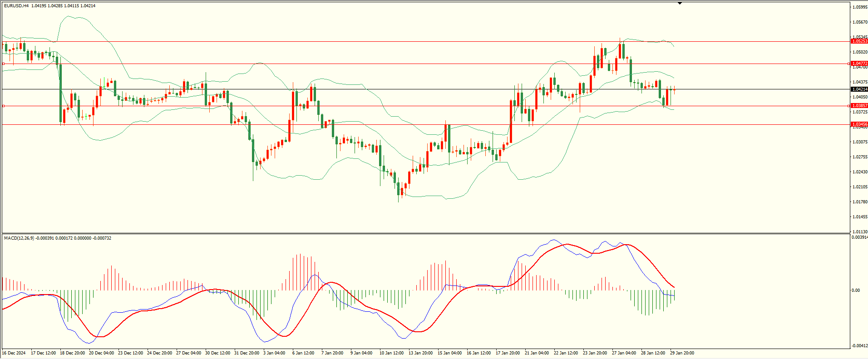Viewport: 868px width, 359px height.
Task: Click the "24 Dec 20:00" time axis label
Action: click(160, 353)
